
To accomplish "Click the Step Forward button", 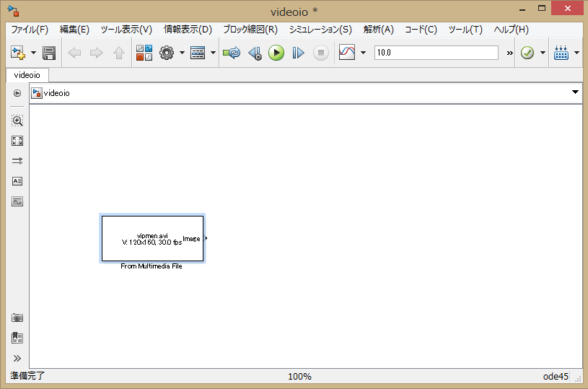I will coord(298,53).
